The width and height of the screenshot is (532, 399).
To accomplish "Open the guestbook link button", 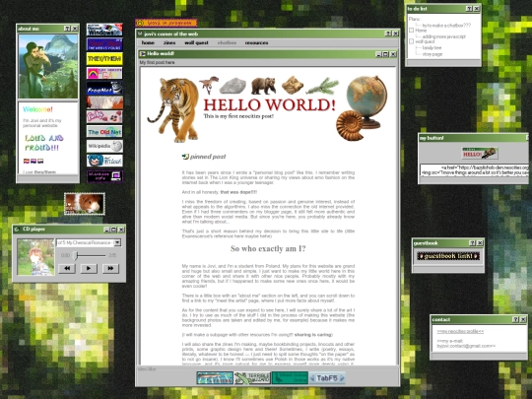I will [x=448, y=256].
